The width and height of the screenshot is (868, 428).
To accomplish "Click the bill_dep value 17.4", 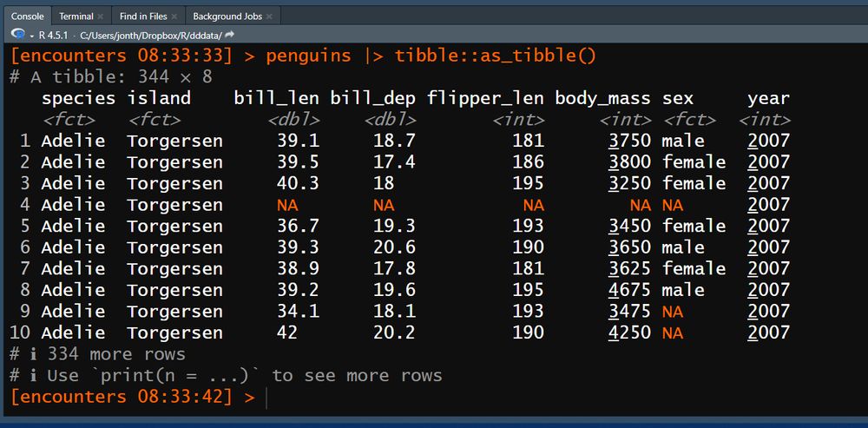I will click(394, 162).
